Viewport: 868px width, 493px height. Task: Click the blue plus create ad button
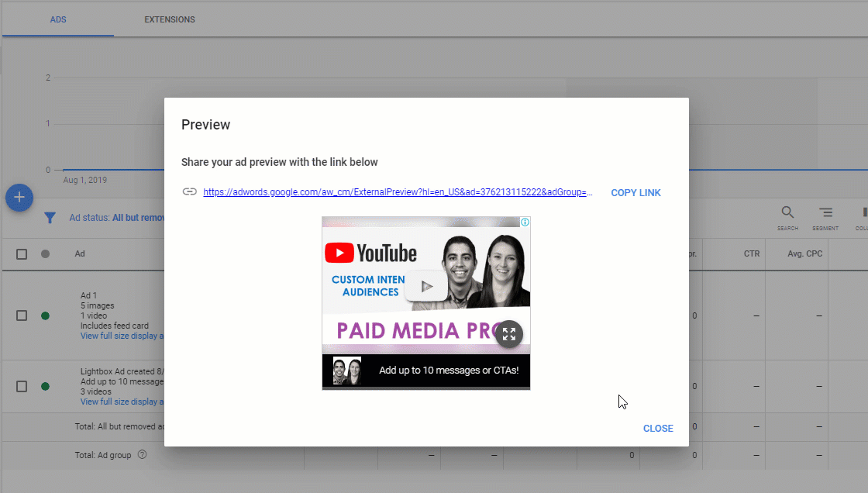[x=19, y=198]
